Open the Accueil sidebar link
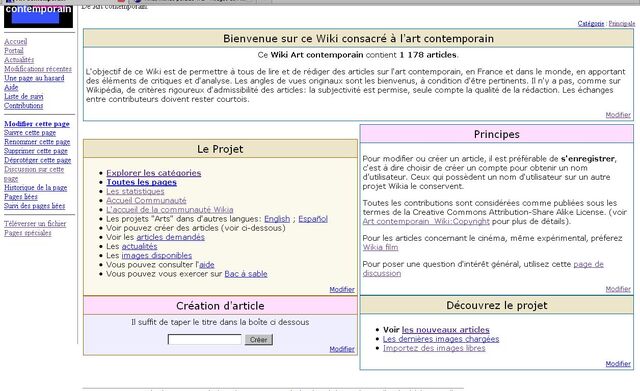The width and height of the screenshot is (640, 391). coord(16,41)
